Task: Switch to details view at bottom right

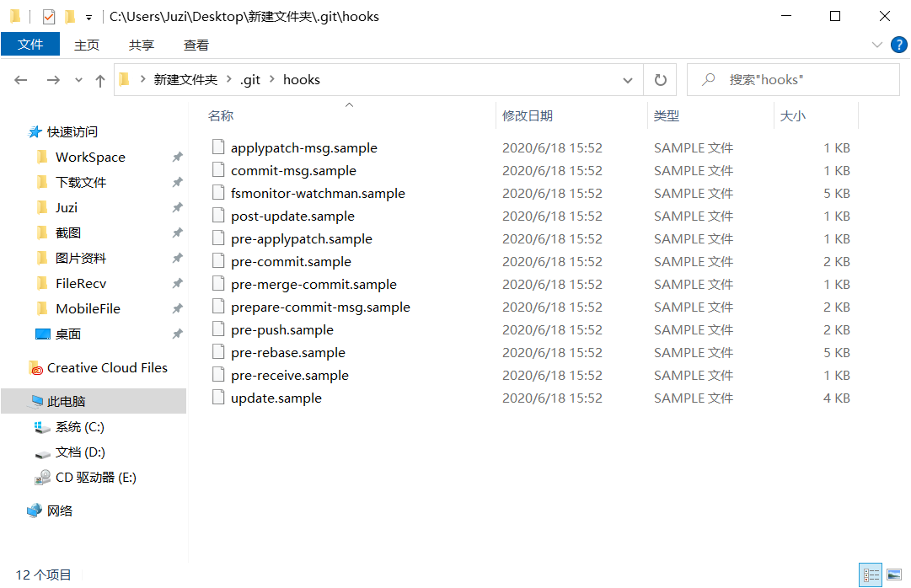Action: (871, 575)
